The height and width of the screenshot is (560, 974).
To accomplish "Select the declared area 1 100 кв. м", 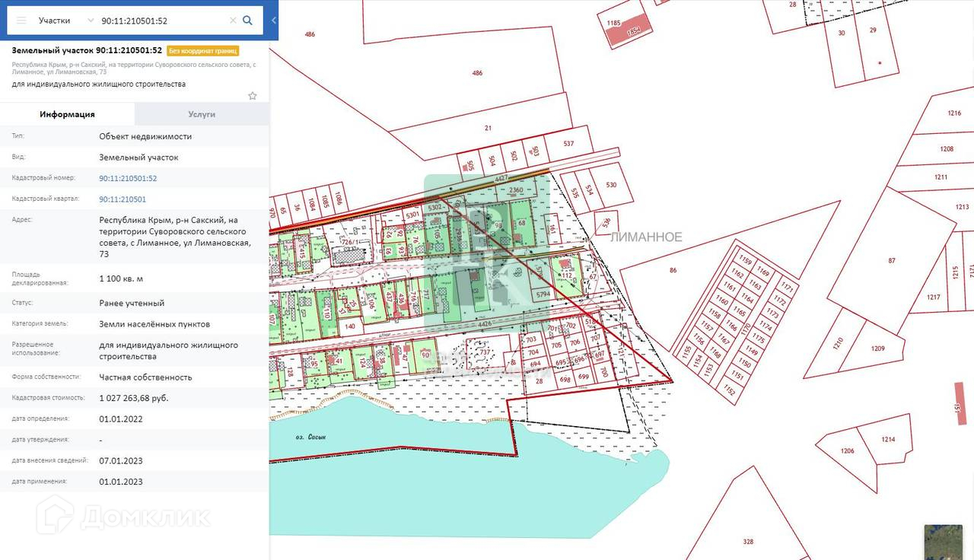I will point(121,278).
